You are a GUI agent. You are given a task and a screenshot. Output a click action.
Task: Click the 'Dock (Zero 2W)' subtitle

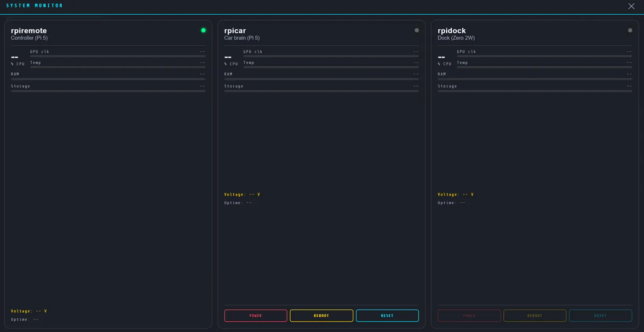(456, 38)
